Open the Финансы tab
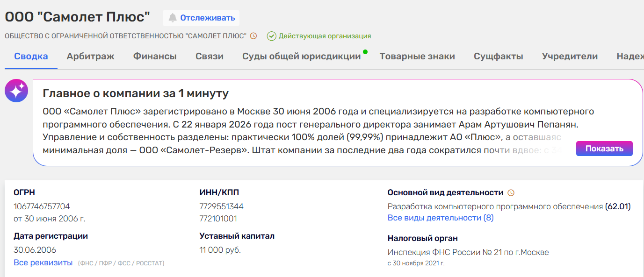Image resolution: width=644 pixels, height=277 pixels. pyautogui.click(x=155, y=57)
